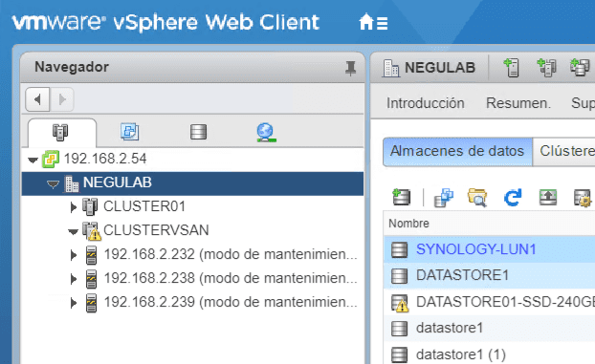Click host icon of 192.168.2.239

91,303
